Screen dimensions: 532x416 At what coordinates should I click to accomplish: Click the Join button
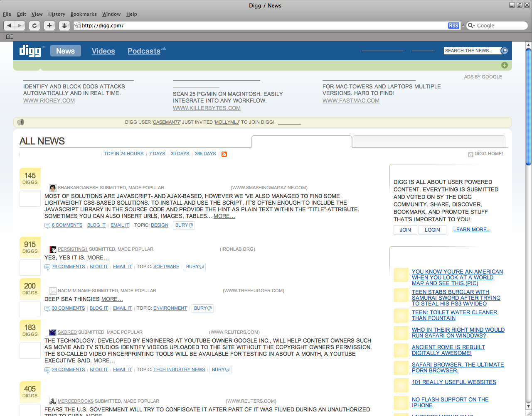point(405,230)
